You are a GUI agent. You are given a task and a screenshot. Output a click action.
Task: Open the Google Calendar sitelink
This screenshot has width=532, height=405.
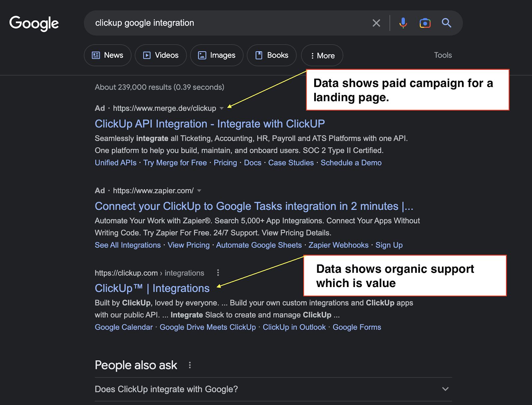click(x=124, y=327)
